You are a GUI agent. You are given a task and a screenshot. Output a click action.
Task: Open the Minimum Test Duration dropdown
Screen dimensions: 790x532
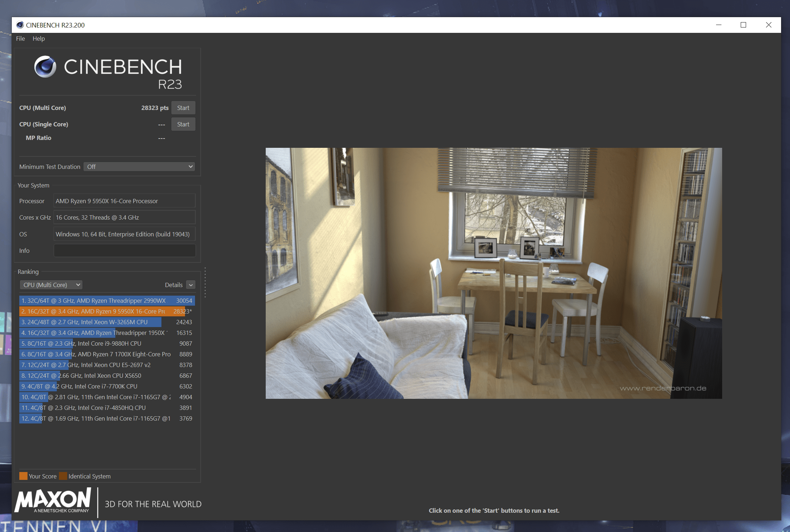pyautogui.click(x=139, y=167)
